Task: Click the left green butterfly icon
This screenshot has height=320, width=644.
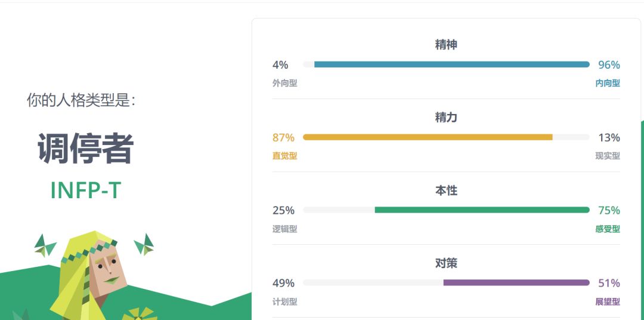Action: click(x=45, y=246)
